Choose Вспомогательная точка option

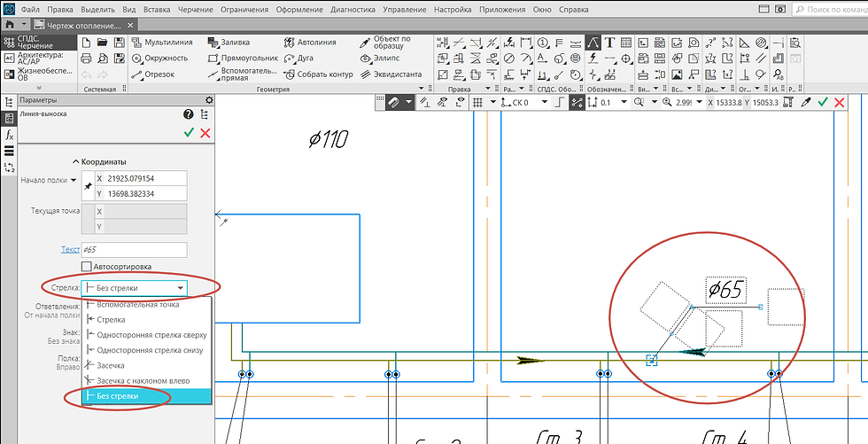point(147,305)
